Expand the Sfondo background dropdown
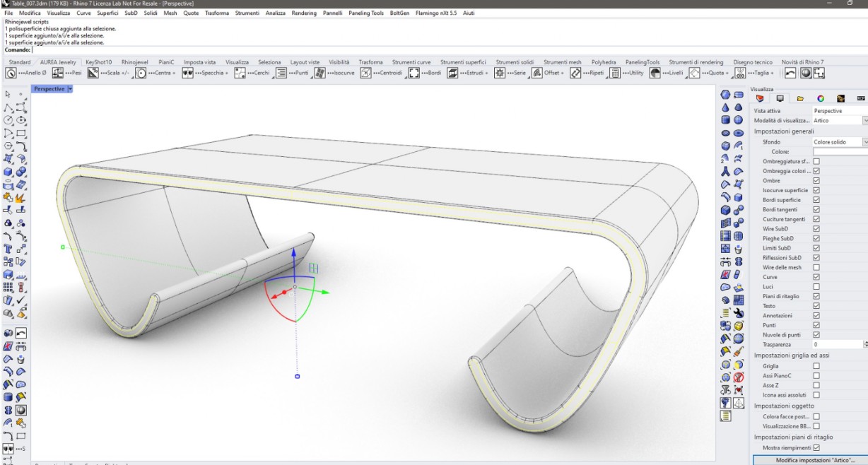 click(865, 142)
